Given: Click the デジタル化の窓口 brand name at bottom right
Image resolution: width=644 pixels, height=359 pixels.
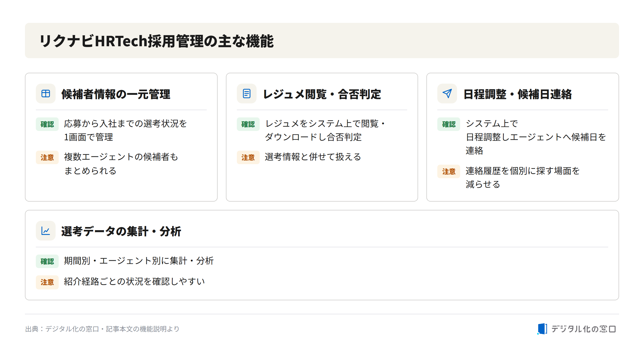Looking at the screenshot, I should [583, 329].
